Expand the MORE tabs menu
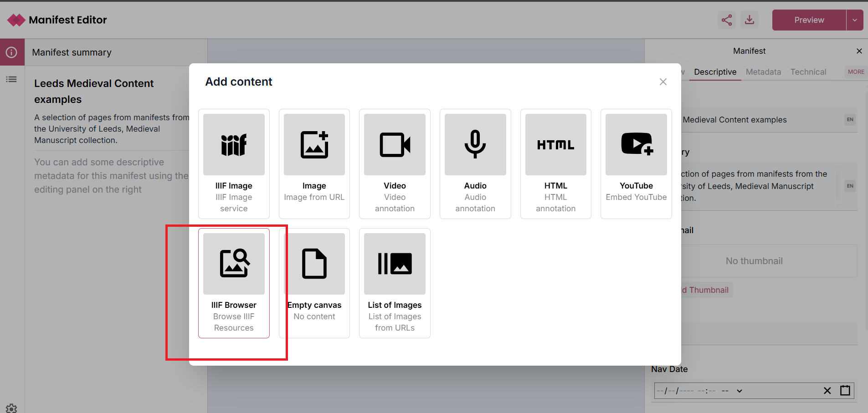The height and width of the screenshot is (413, 868). (x=856, y=72)
